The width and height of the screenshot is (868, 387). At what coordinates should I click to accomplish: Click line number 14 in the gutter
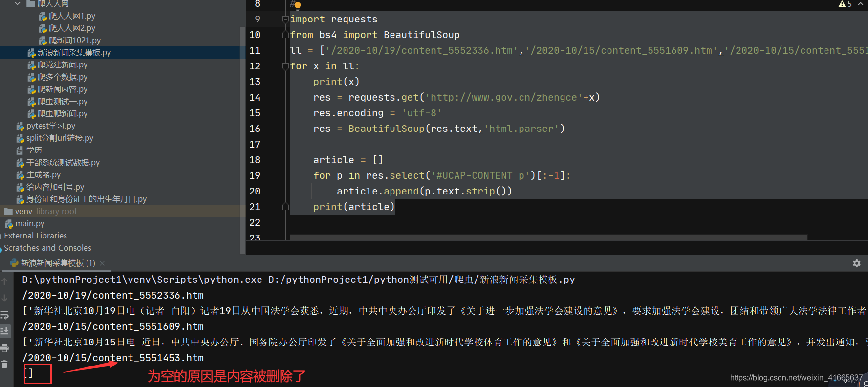tap(255, 98)
